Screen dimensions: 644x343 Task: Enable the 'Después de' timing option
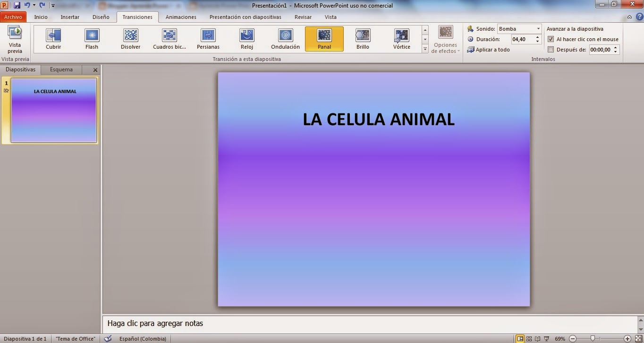[551, 49]
